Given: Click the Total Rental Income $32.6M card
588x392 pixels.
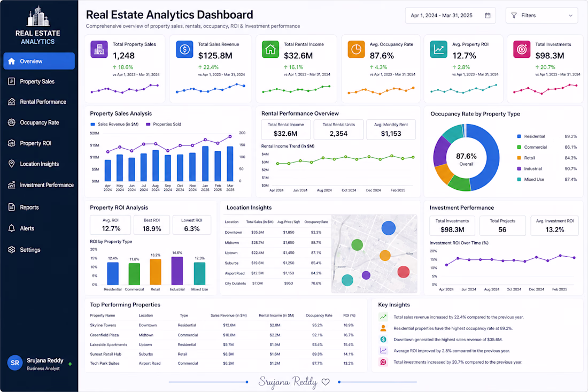Looking at the screenshot, I should 286,129.
